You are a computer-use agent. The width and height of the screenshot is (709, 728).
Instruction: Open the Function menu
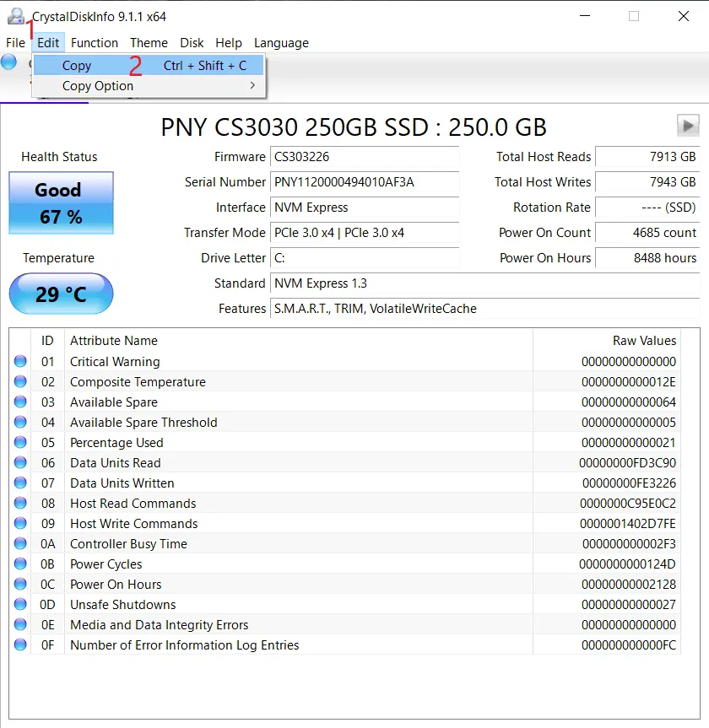pyautogui.click(x=95, y=43)
